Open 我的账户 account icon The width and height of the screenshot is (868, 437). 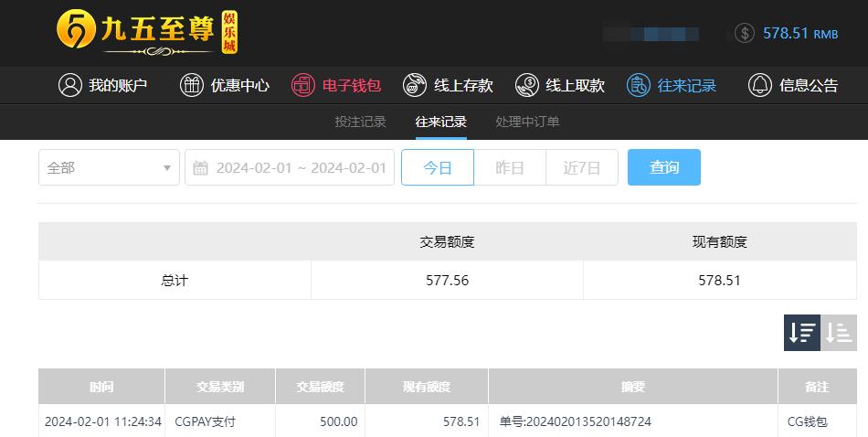pos(70,85)
